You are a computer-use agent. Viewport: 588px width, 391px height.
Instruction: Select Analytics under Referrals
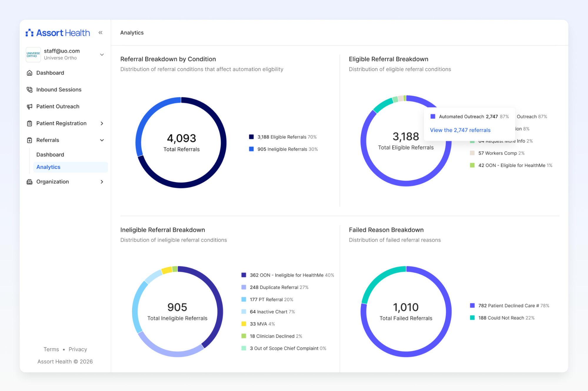coord(70,167)
